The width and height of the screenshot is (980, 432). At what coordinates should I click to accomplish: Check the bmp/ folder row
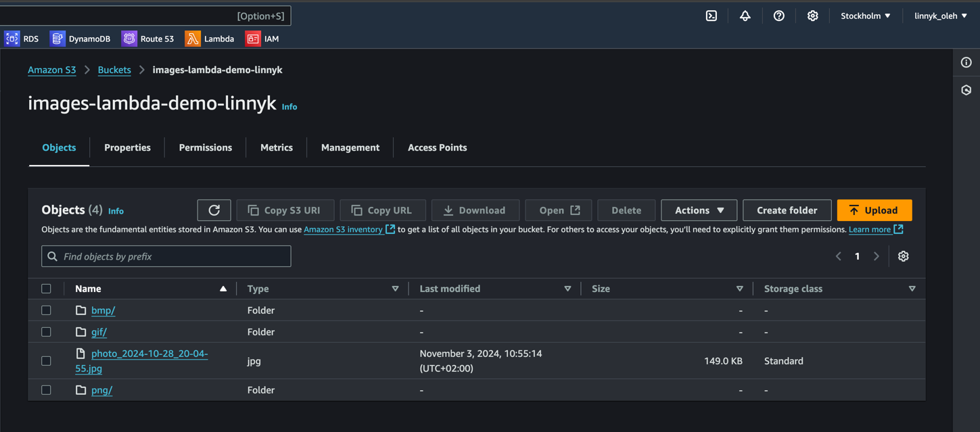point(46,310)
